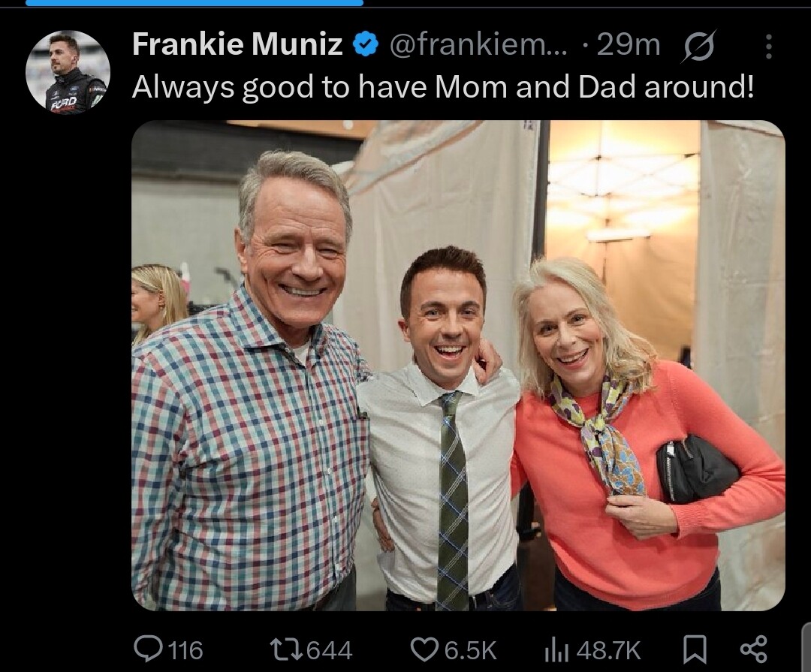Open the reply icon showing 116 comments
Viewport: 811px width, 672px height.
[147, 649]
